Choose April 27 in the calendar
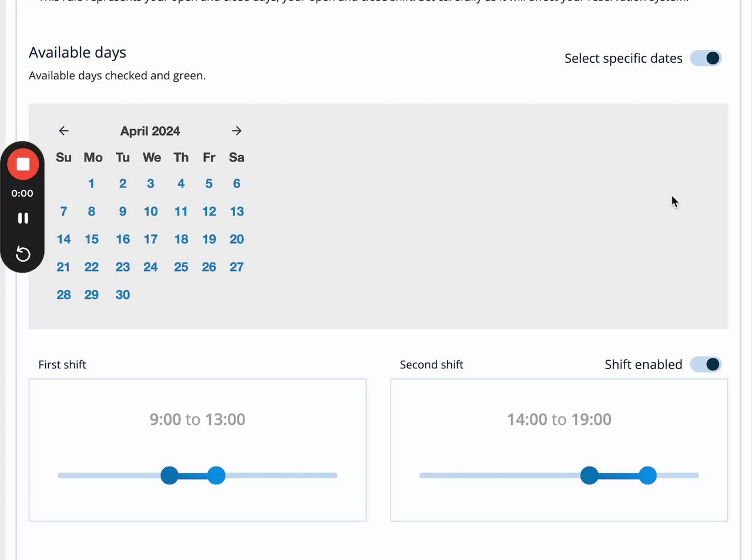 point(237,267)
